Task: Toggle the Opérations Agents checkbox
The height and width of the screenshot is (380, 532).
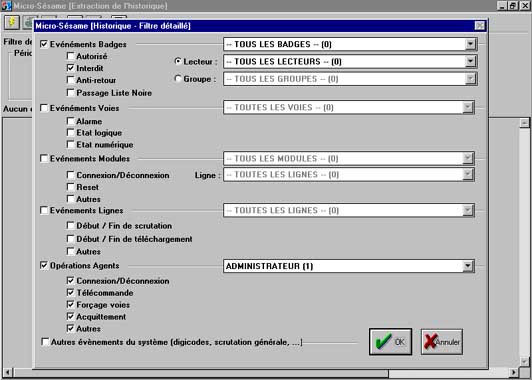Action: [x=44, y=265]
